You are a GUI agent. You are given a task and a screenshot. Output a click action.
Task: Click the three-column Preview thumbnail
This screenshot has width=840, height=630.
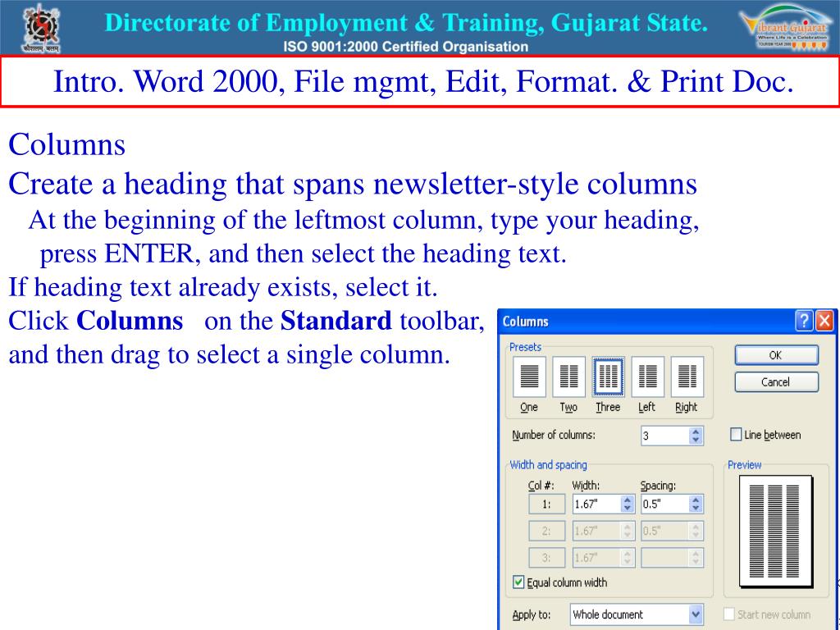click(x=775, y=531)
